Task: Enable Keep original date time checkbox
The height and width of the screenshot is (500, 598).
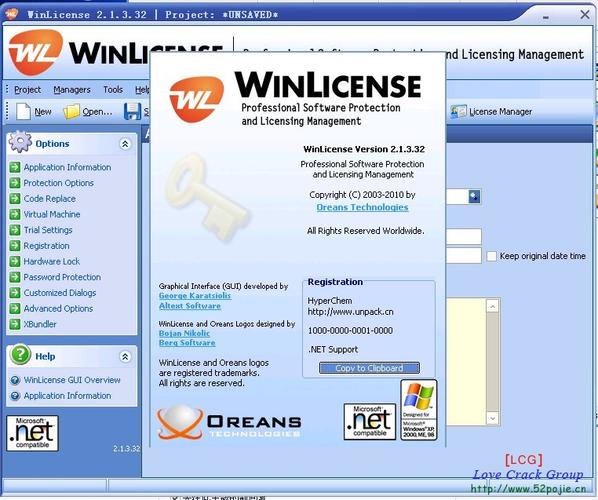Action: (x=492, y=256)
